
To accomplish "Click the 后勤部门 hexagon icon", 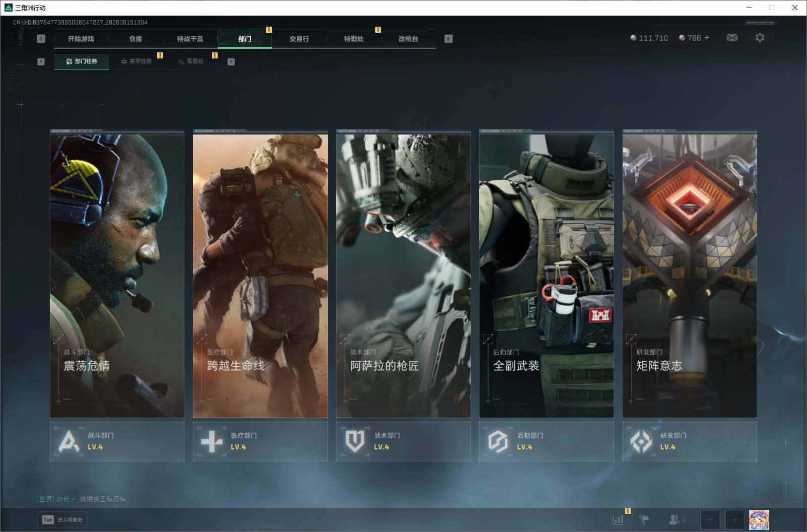I will pos(498,442).
